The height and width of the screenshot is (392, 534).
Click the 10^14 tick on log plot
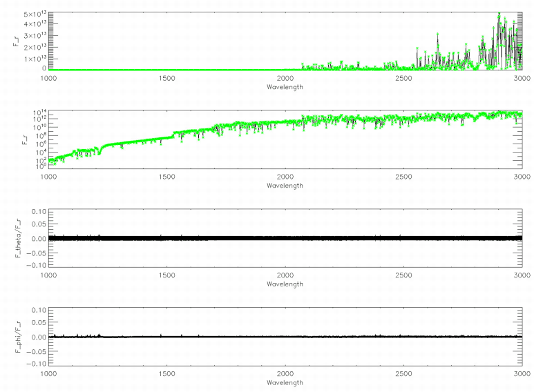(x=37, y=112)
